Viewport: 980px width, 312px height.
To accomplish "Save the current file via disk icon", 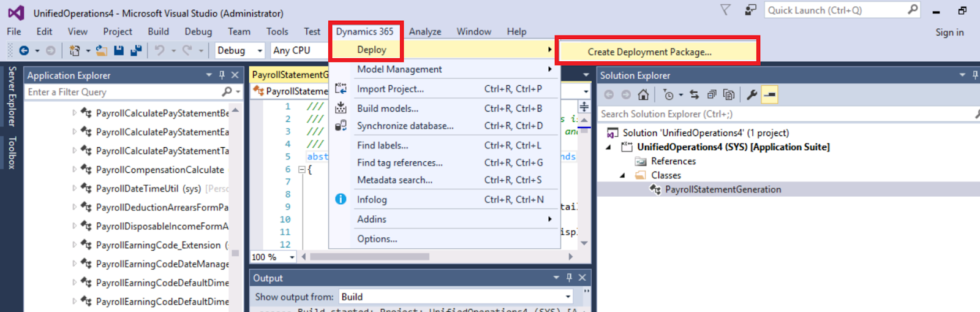I will point(119,50).
